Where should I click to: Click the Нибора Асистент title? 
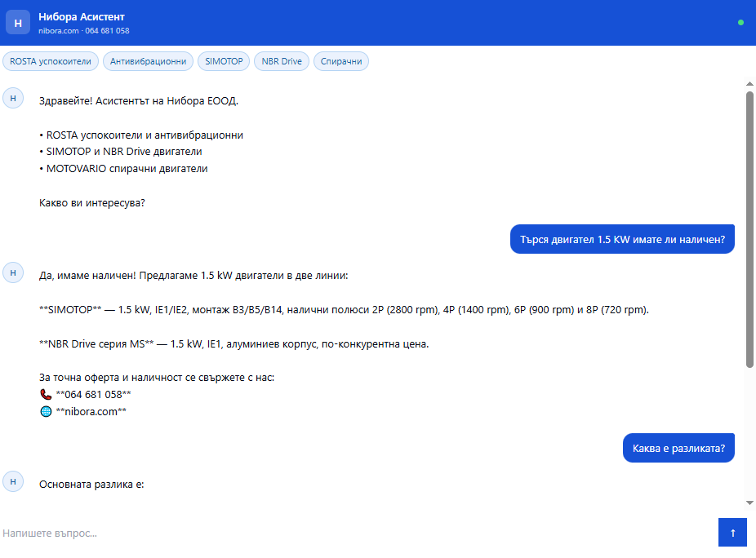pyautogui.click(x=82, y=17)
